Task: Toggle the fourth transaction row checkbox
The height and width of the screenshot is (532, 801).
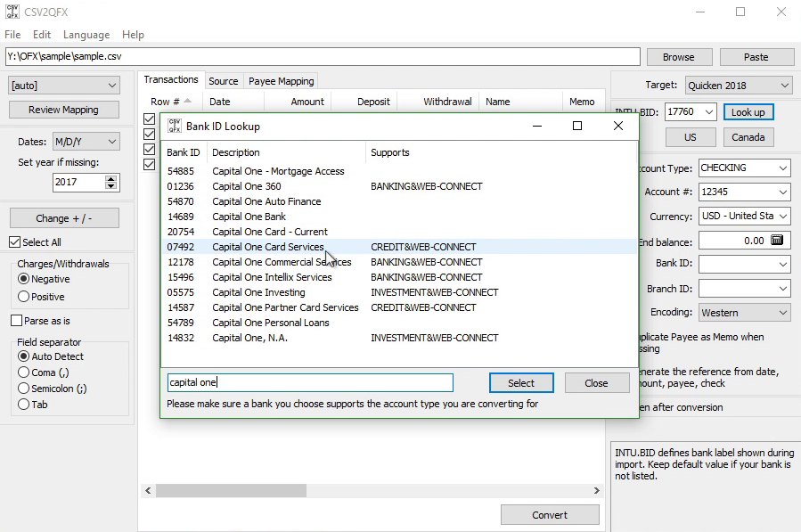Action: click(x=149, y=165)
